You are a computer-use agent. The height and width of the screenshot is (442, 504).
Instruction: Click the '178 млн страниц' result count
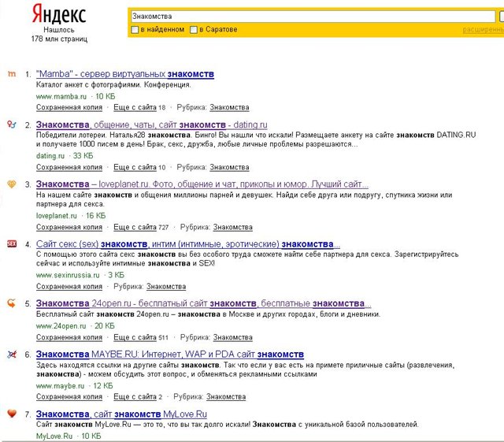[x=59, y=39]
